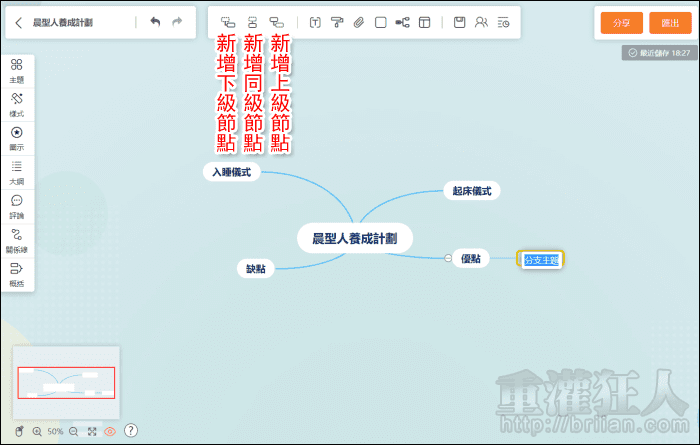Viewport: 700px width, 445px height.
Task: Collapse the 優點 node branch
Action: [448, 258]
